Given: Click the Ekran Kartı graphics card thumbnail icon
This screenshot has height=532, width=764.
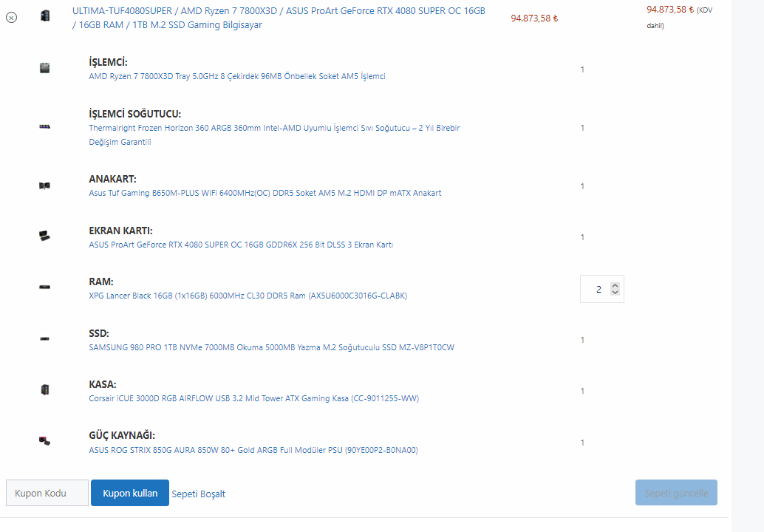Looking at the screenshot, I should [45, 236].
